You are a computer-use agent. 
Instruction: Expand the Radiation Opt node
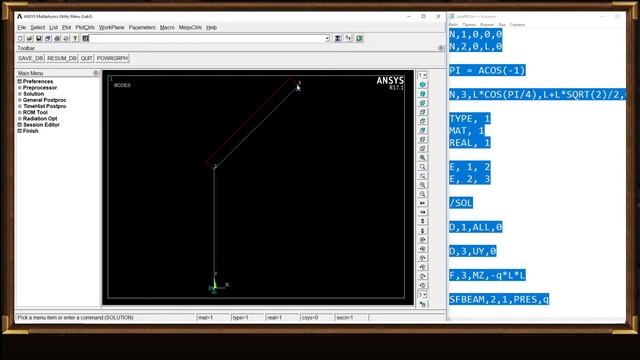[x=20, y=118]
